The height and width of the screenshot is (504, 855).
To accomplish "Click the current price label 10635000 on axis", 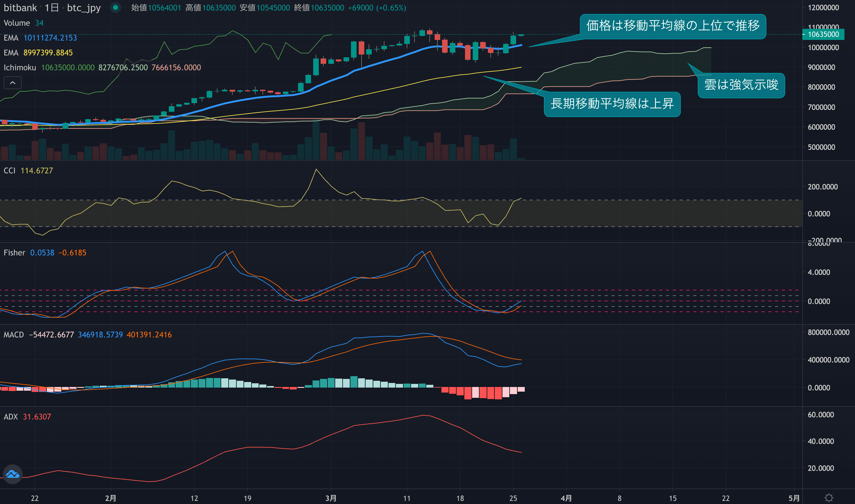I will point(823,34).
